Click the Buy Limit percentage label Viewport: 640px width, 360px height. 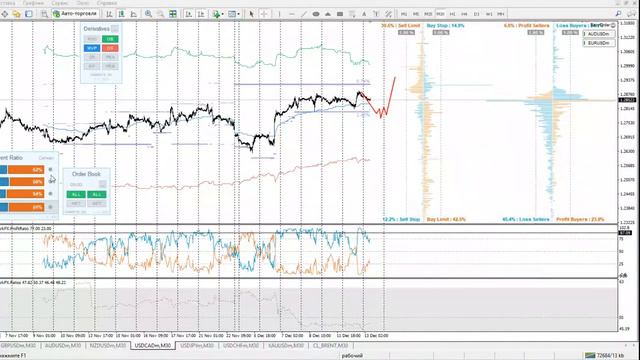coord(446,220)
